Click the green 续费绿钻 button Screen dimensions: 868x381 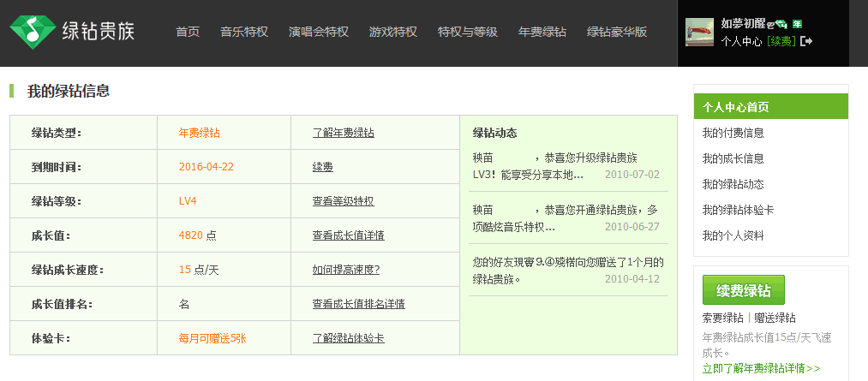point(744,289)
